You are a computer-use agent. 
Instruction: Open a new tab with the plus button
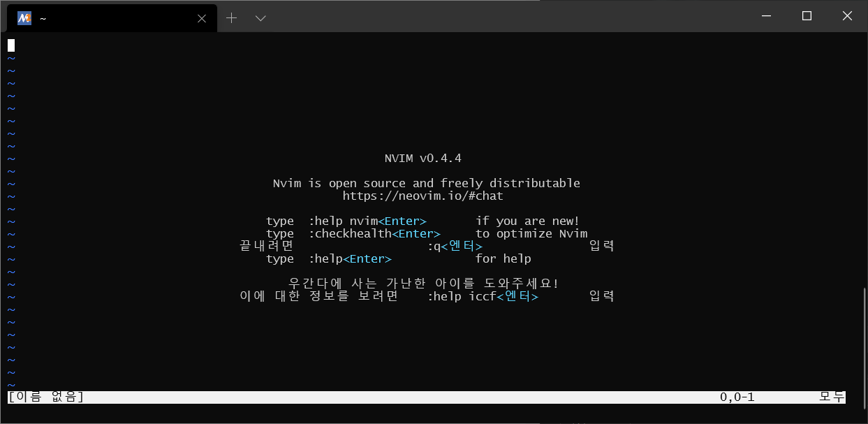pos(231,18)
